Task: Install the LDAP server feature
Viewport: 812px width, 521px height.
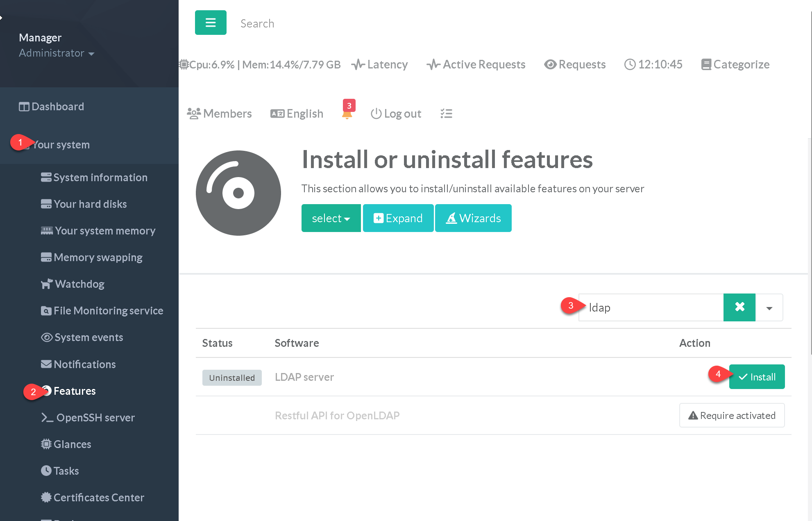Action: (757, 377)
